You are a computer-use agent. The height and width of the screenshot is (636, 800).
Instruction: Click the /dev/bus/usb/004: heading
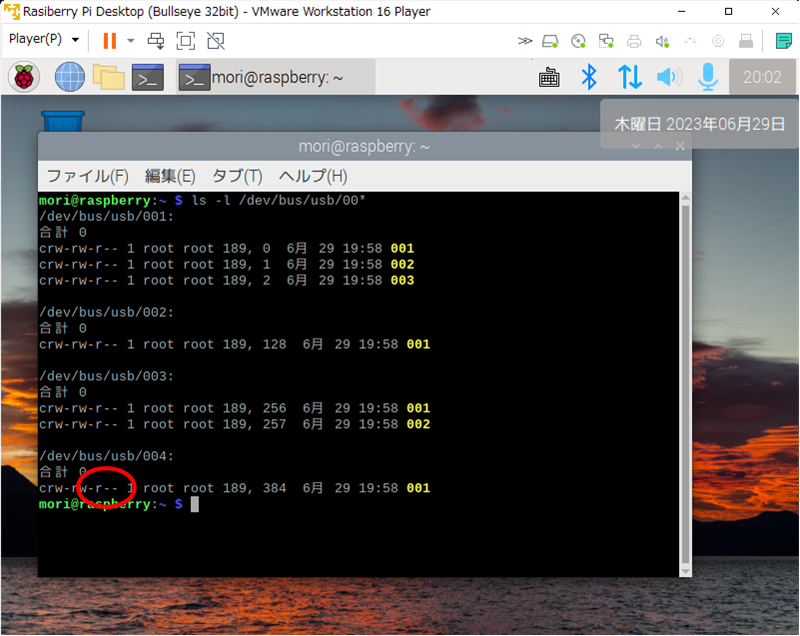tap(107, 456)
